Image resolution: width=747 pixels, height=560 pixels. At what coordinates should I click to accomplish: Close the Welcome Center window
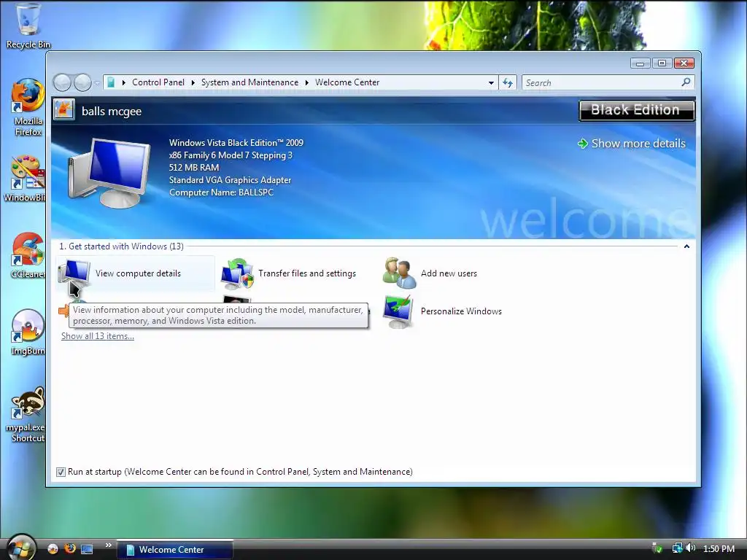[684, 63]
